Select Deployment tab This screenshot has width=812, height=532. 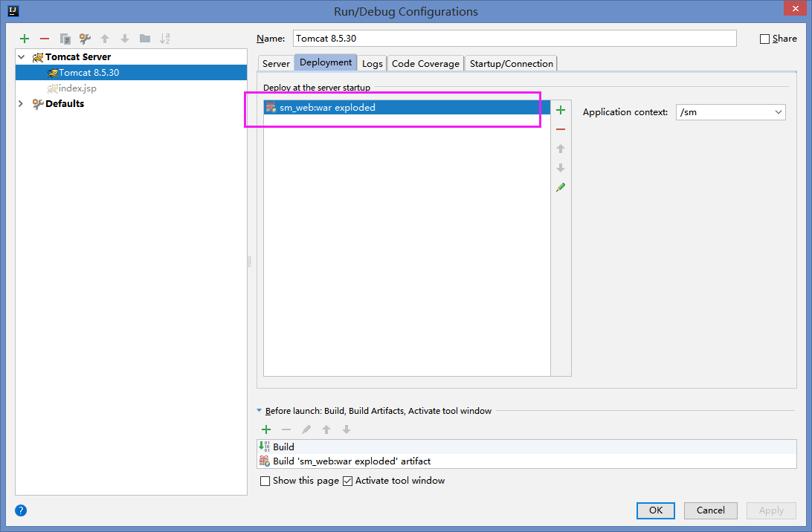pyautogui.click(x=326, y=62)
